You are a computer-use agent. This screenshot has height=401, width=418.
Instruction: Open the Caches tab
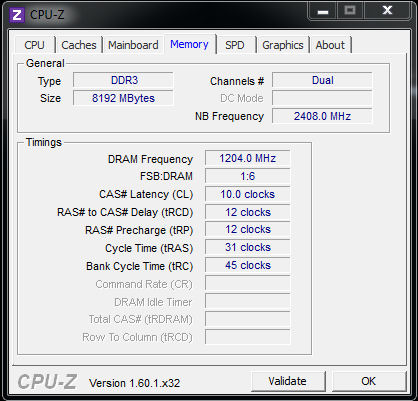point(79,45)
